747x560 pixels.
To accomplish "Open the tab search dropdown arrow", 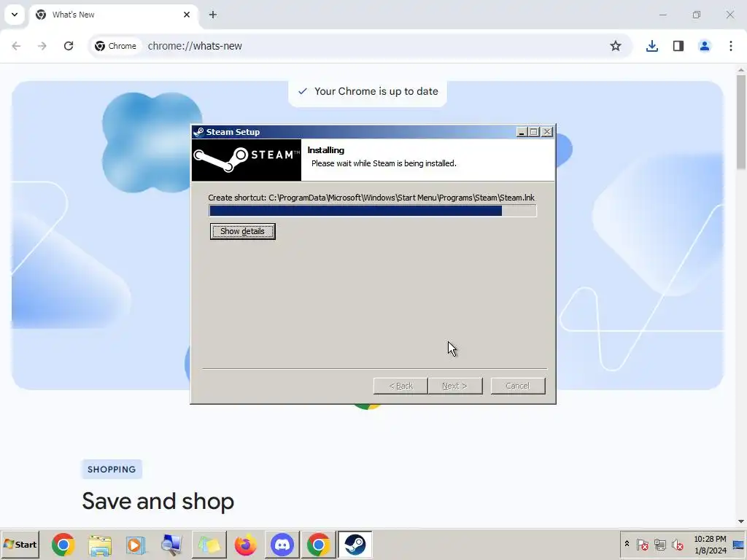I will pyautogui.click(x=15, y=15).
